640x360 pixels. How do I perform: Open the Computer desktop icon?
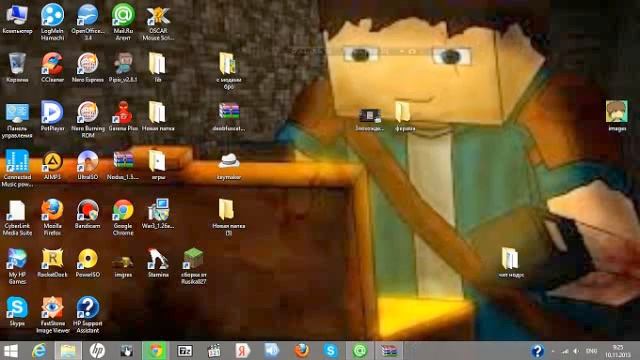click(17, 20)
